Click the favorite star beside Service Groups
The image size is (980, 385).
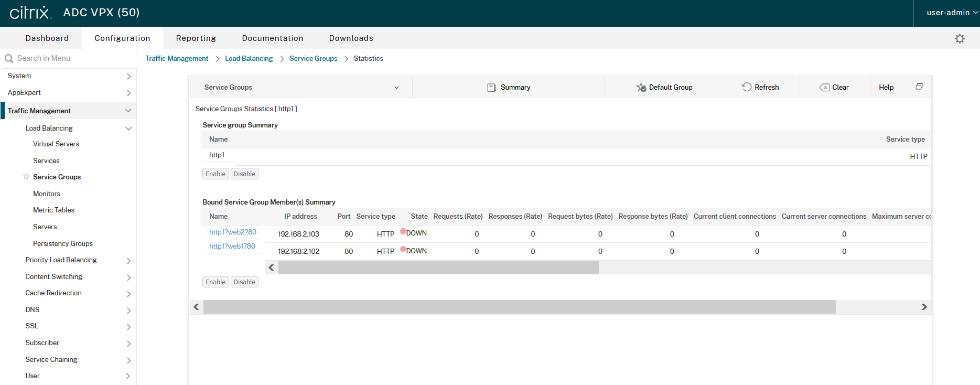26,177
